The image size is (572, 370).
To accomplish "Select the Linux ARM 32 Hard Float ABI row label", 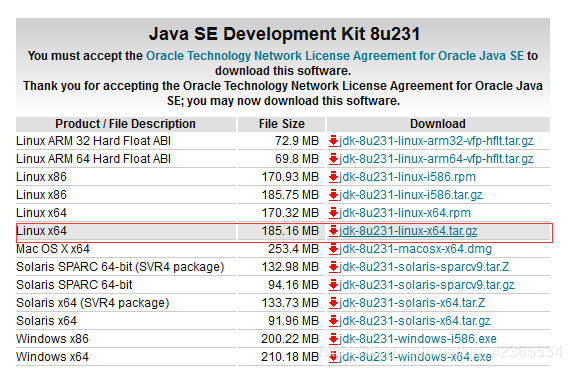I will click(93, 141).
